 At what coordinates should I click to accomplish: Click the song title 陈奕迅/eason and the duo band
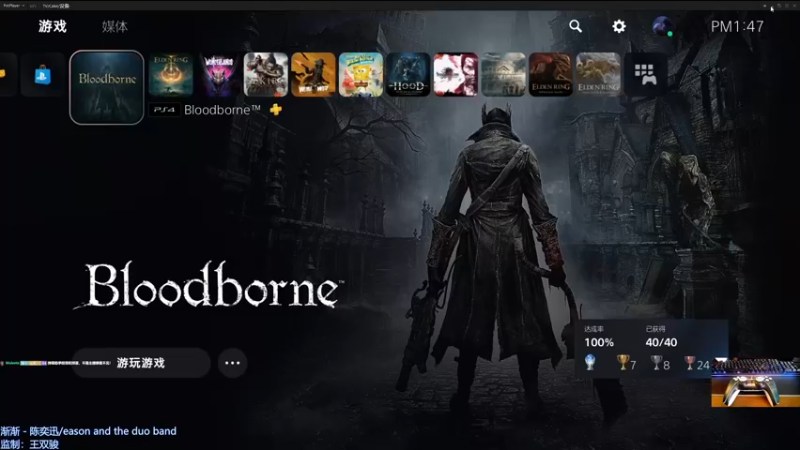point(103,431)
